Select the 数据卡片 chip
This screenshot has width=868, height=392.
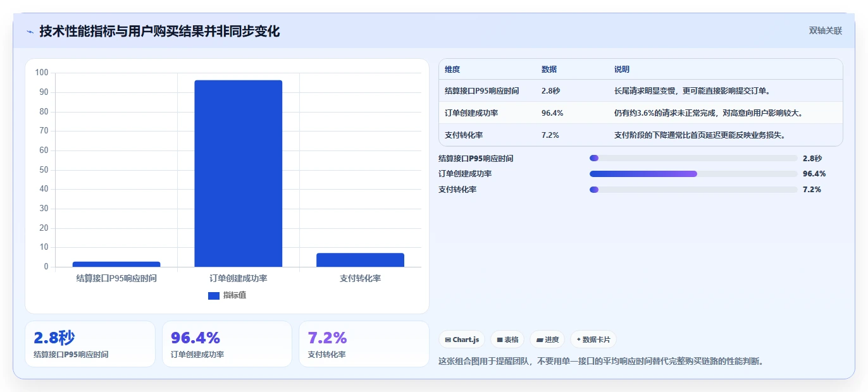pos(593,340)
